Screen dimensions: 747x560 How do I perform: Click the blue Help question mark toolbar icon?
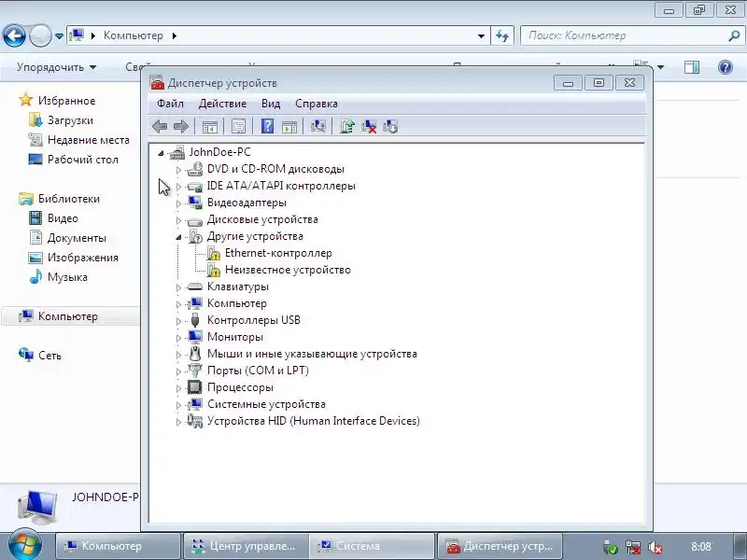[268, 126]
